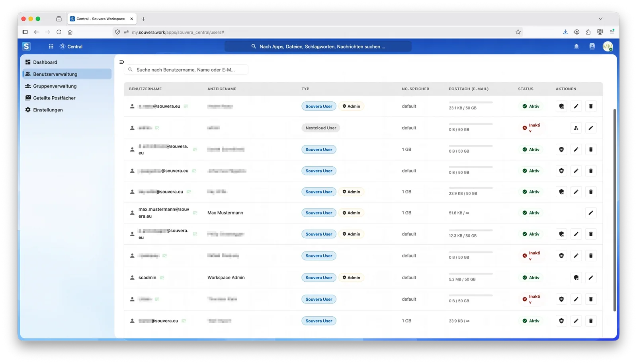Open the user avatar menu
The height and width of the screenshot is (364, 637).
(x=608, y=47)
